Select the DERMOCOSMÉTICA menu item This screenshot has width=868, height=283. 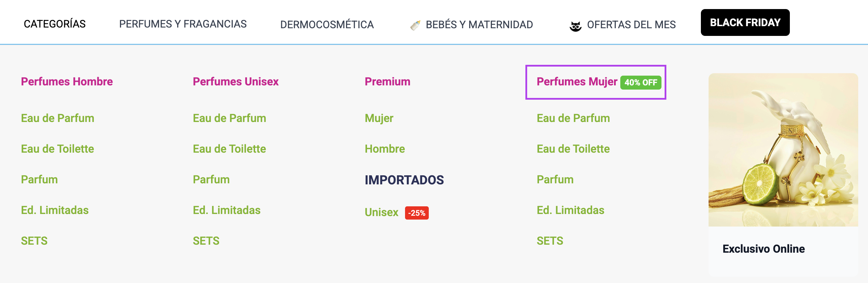pyautogui.click(x=327, y=25)
